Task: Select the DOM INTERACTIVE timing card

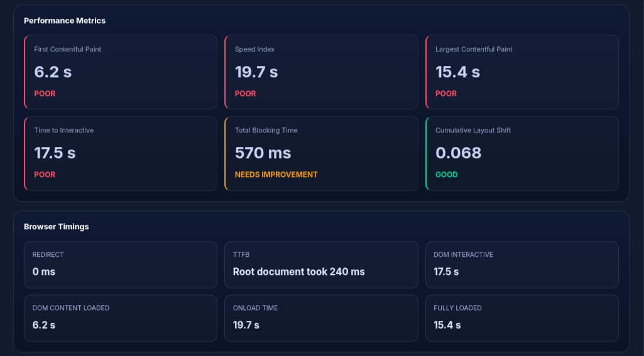Action: click(521, 264)
